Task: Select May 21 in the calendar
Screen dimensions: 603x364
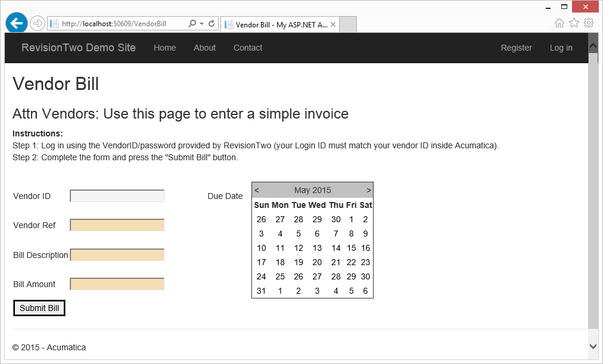Action: (x=335, y=262)
